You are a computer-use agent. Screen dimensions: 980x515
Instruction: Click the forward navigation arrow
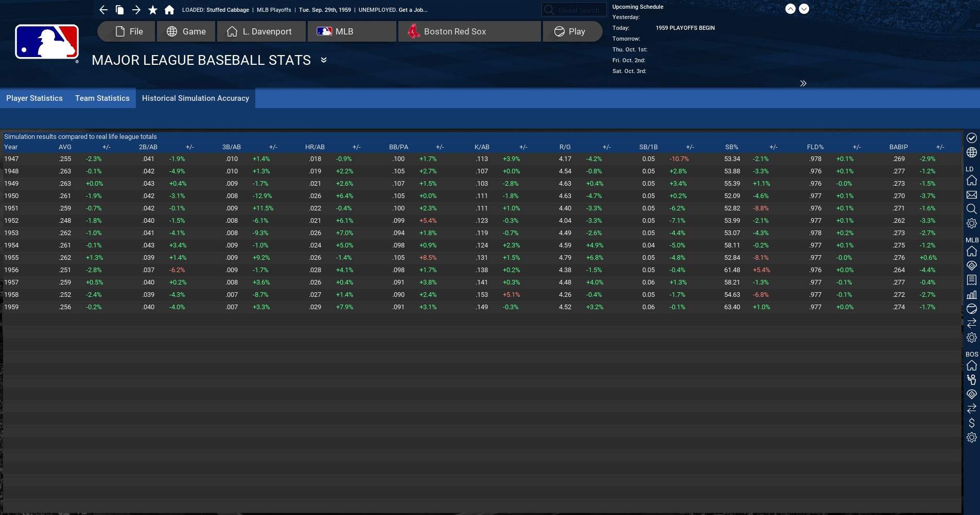coord(136,10)
